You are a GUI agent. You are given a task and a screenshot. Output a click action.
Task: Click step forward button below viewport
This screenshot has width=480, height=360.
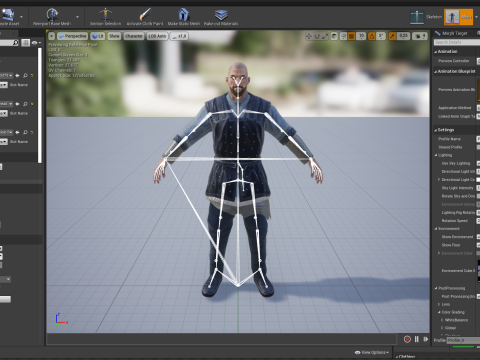[426, 339]
